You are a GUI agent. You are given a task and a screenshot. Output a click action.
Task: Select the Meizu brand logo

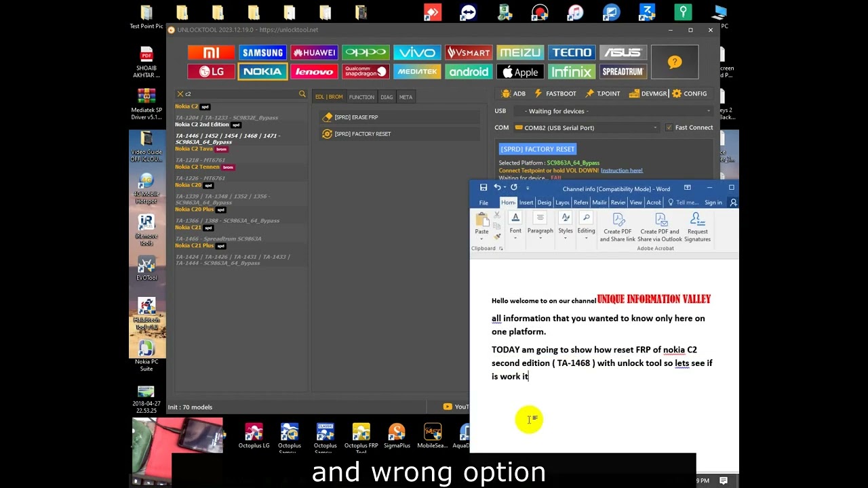click(520, 53)
